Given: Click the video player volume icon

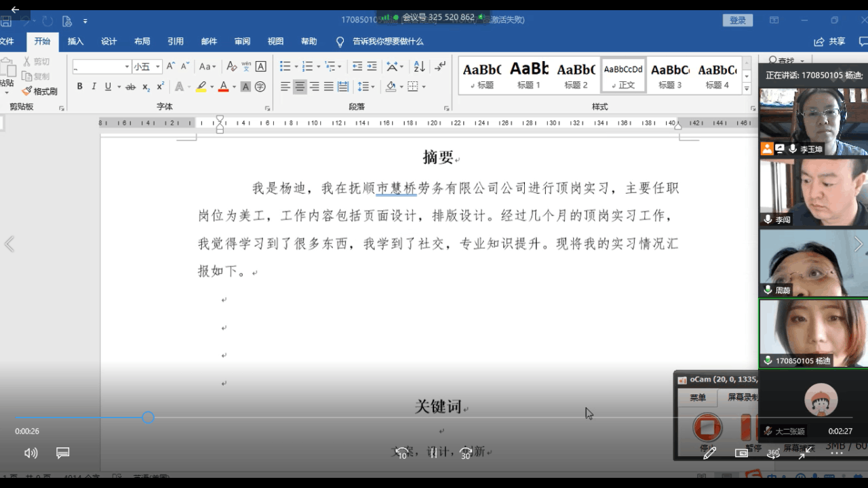Looking at the screenshot, I should tap(31, 453).
